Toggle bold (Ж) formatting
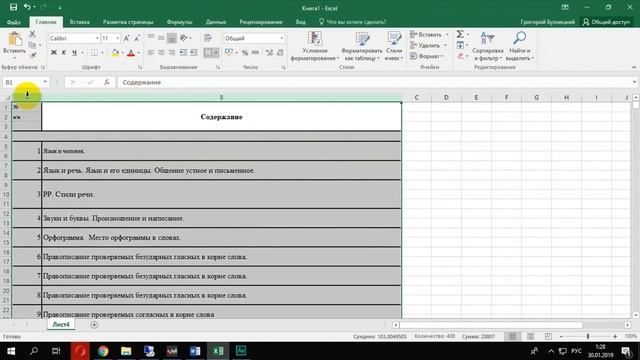Screen dimensions: 640x360 click(x=53, y=52)
